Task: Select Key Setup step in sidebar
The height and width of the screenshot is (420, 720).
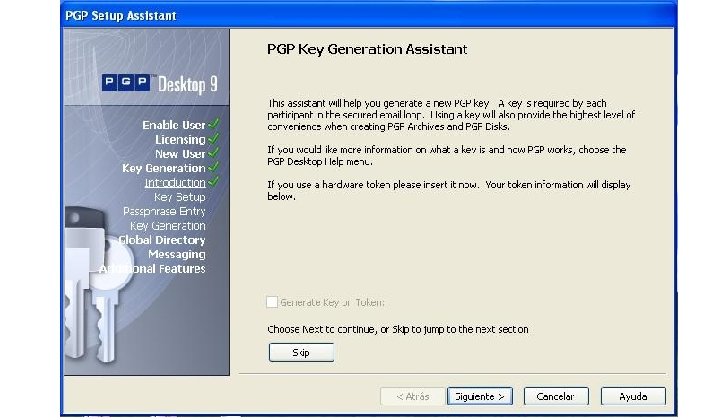Action: coord(180,197)
